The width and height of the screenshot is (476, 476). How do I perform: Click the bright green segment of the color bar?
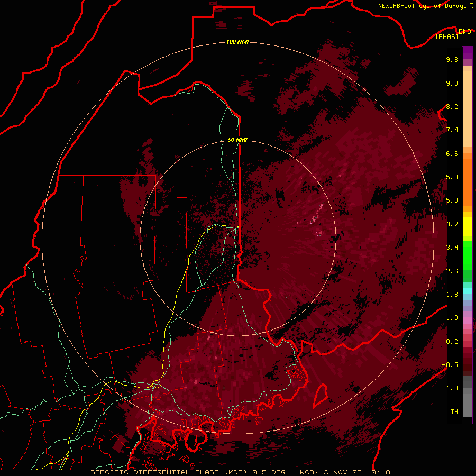[x=467, y=255]
